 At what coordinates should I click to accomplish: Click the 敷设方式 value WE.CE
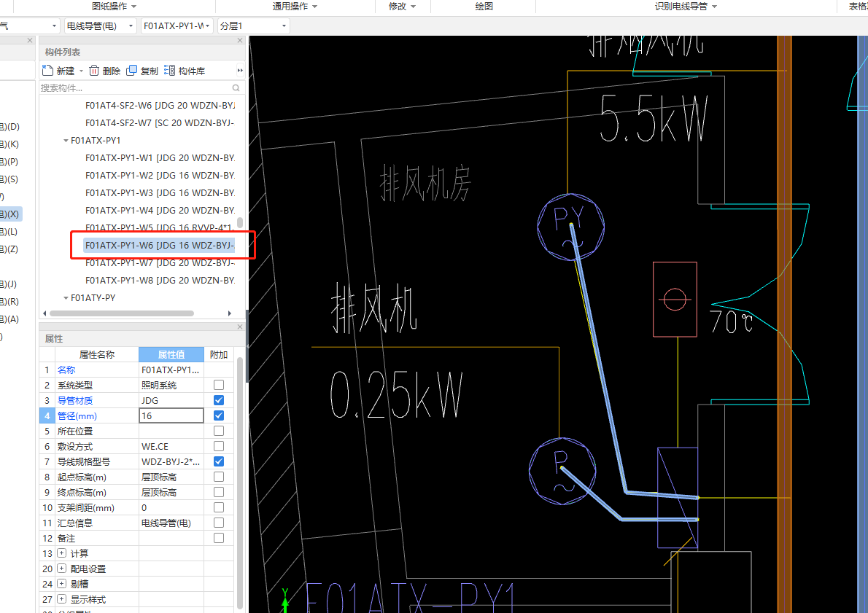(171, 446)
